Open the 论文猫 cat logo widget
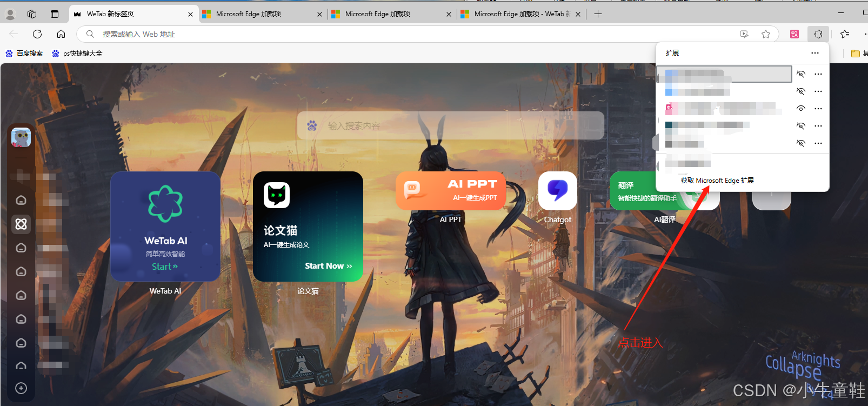This screenshot has width=868, height=406. click(277, 195)
